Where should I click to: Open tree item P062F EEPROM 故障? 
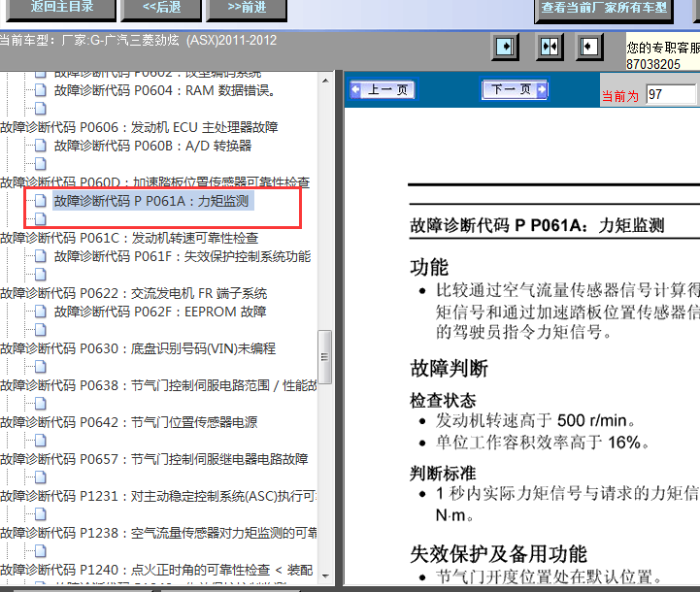coord(160,312)
